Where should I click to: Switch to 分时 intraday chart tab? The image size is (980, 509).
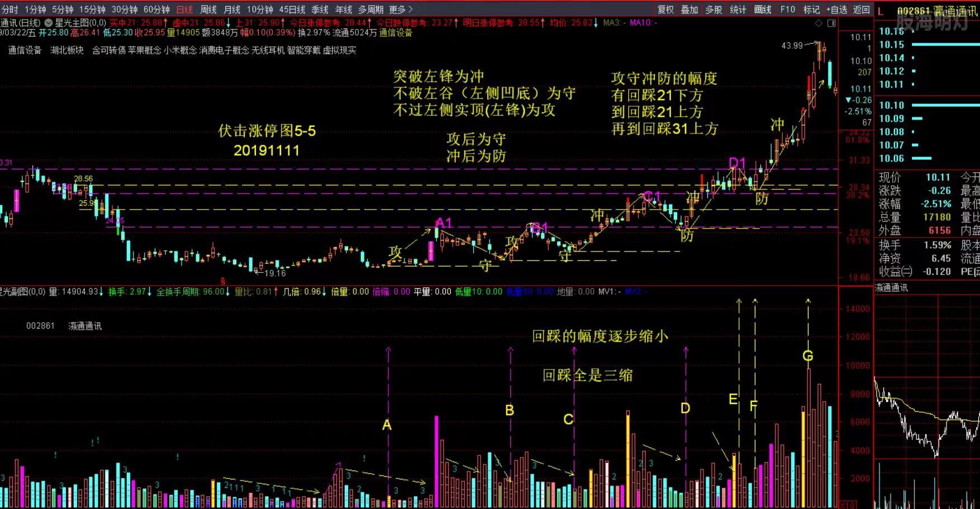9,9
